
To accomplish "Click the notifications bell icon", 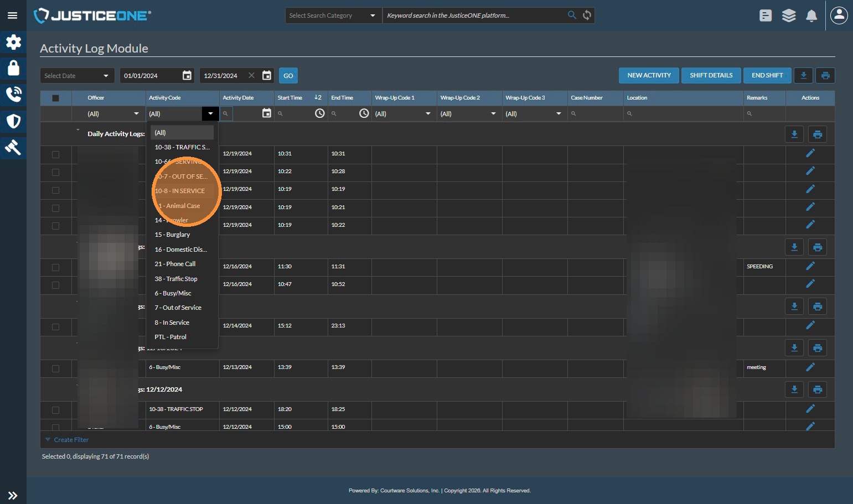I will [811, 15].
